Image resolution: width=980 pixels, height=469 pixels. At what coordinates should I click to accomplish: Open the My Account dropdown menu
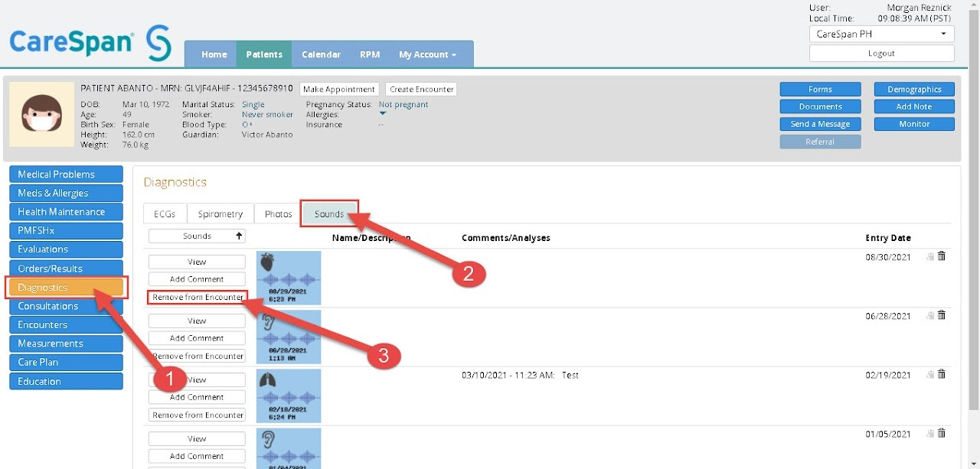pos(427,54)
